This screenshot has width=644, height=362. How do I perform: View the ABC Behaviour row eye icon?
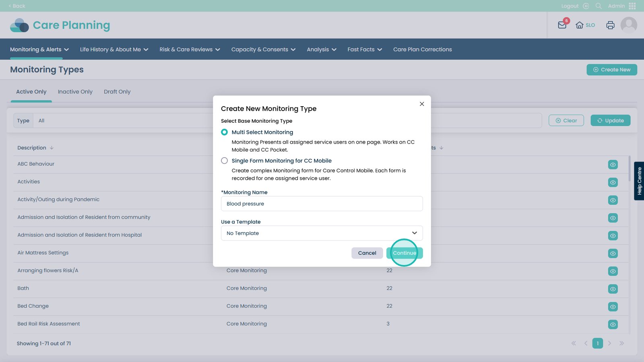pos(613,165)
